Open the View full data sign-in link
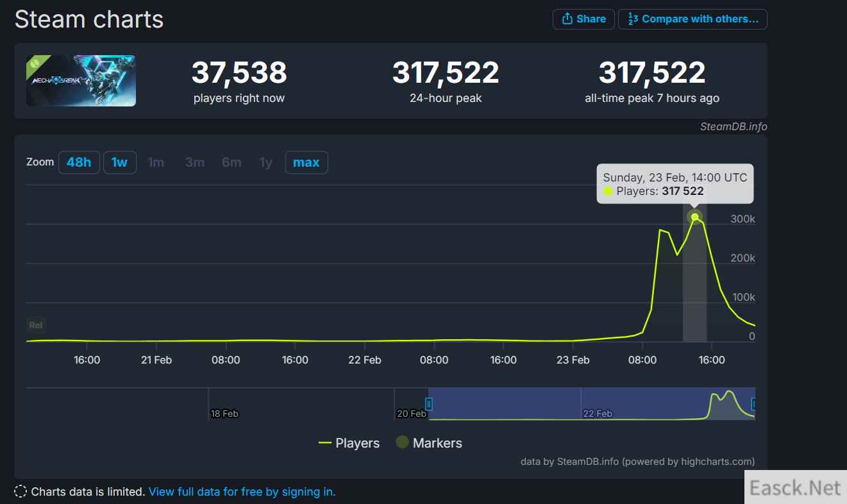847x504 pixels. point(242,492)
